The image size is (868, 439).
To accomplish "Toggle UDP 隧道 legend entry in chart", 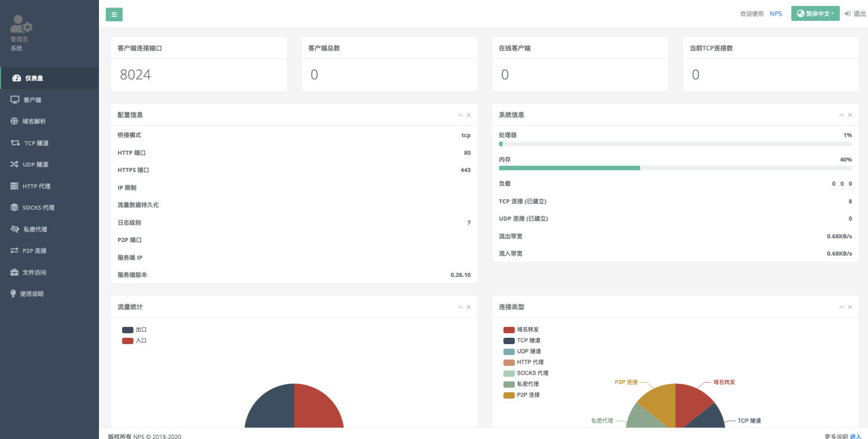I will pos(523,352).
